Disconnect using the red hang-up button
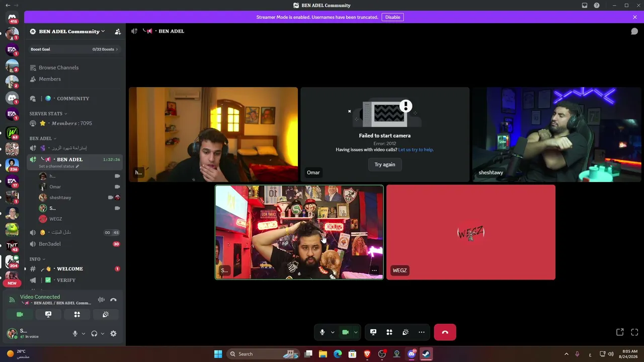The image size is (644, 362). (445, 332)
